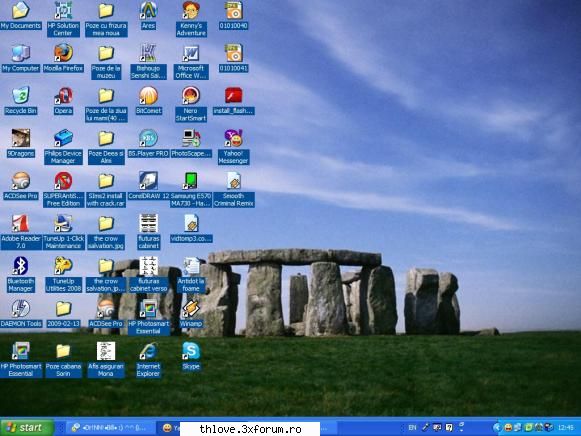581x436 pixels.
Task: Select the Recycle Bin icon
Action: coord(20,101)
